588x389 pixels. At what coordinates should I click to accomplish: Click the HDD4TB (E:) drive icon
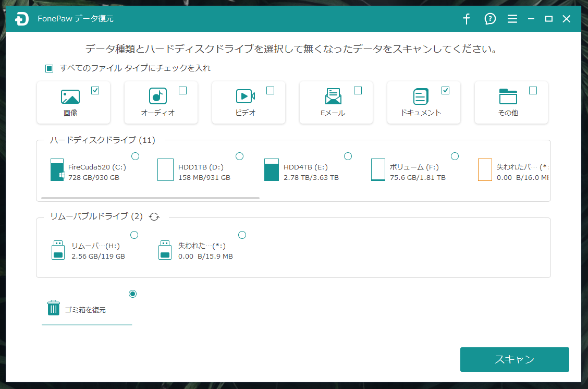(x=272, y=169)
